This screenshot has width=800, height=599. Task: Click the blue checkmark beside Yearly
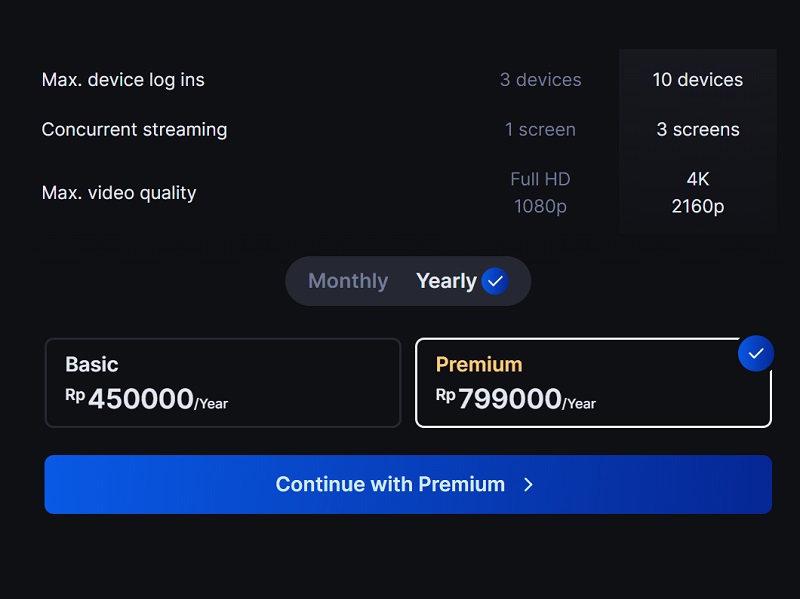(x=495, y=281)
